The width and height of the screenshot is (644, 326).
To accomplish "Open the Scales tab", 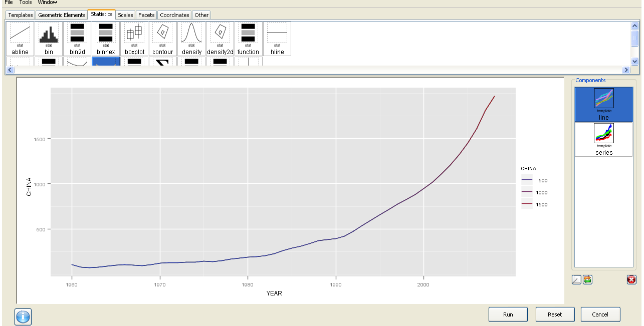I will 125,15.
